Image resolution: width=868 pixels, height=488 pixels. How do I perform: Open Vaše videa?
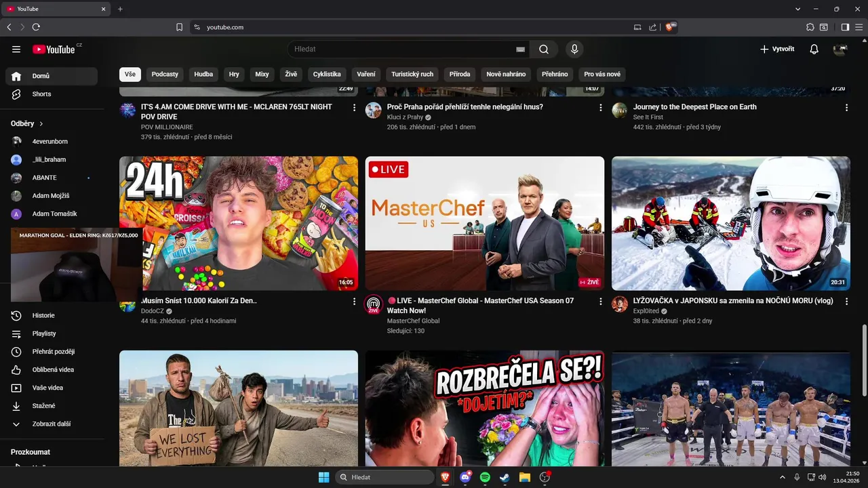coord(52,388)
